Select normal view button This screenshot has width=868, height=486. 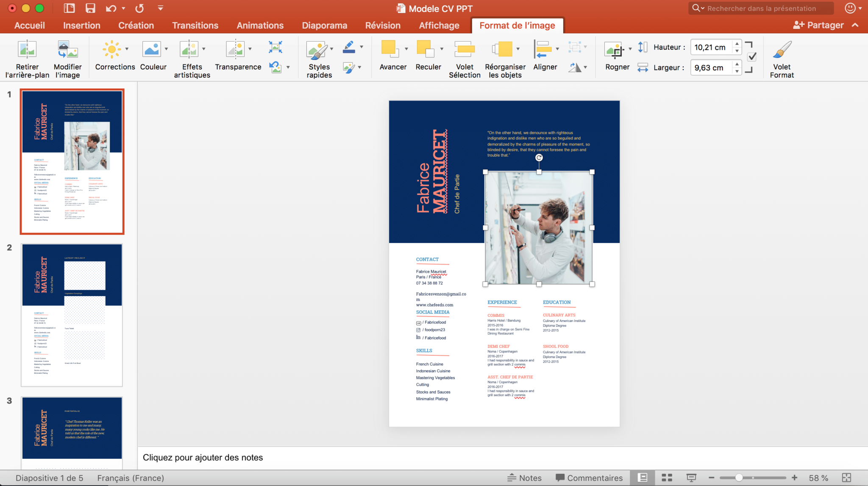(x=643, y=478)
